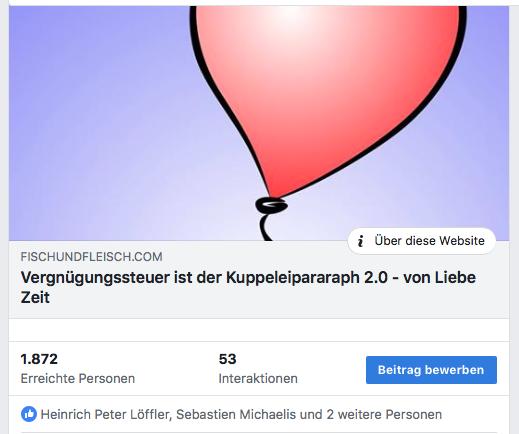Click the blue thumbs-up reaction icon
The width and height of the screenshot is (519, 434).
click(29, 414)
